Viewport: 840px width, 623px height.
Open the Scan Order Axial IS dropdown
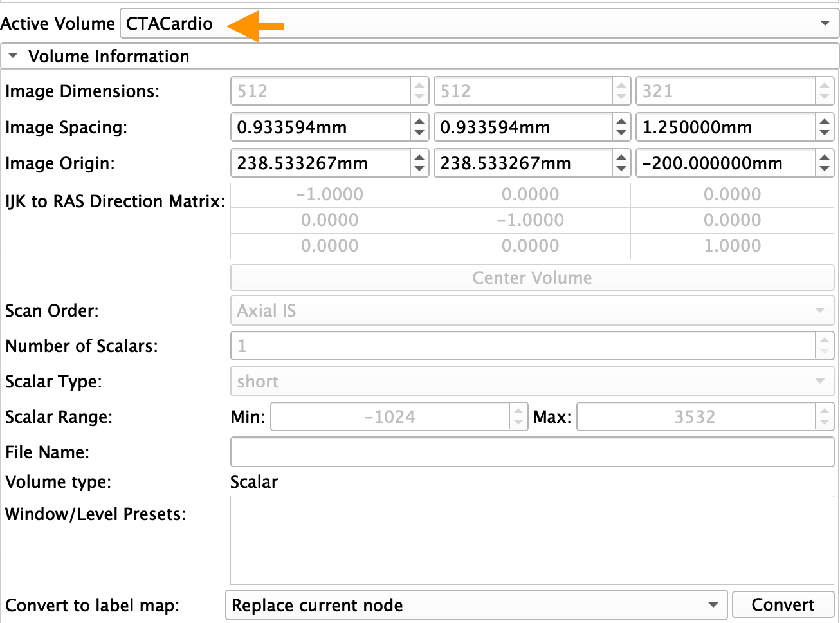coord(532,311)
